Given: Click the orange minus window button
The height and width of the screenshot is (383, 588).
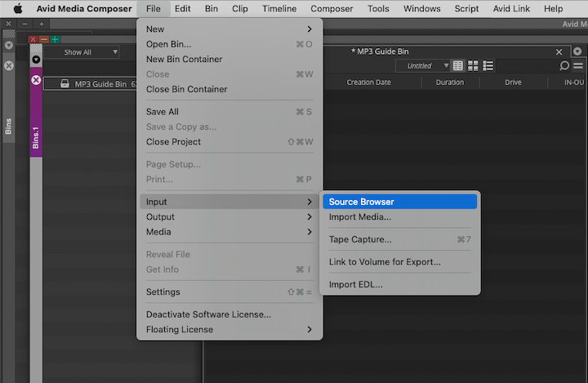Looking at the screenshot, I should point(44,39).
